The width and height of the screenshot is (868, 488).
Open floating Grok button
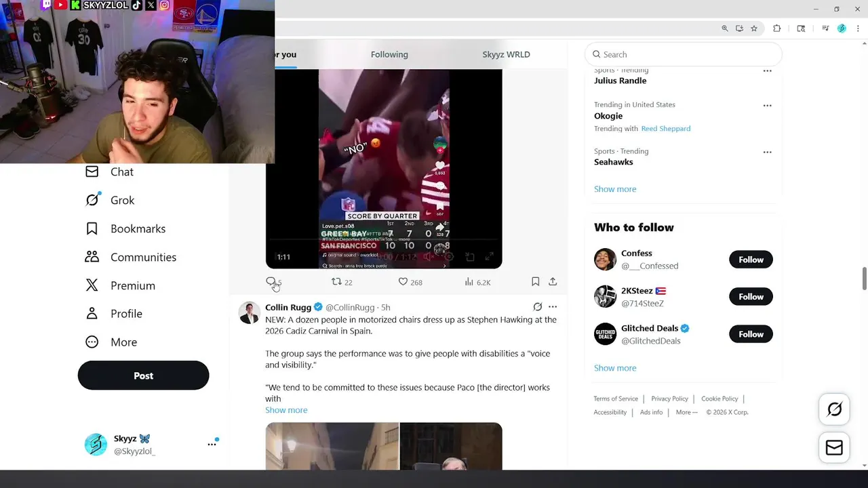pyautogui.click(x=834, y=409)
